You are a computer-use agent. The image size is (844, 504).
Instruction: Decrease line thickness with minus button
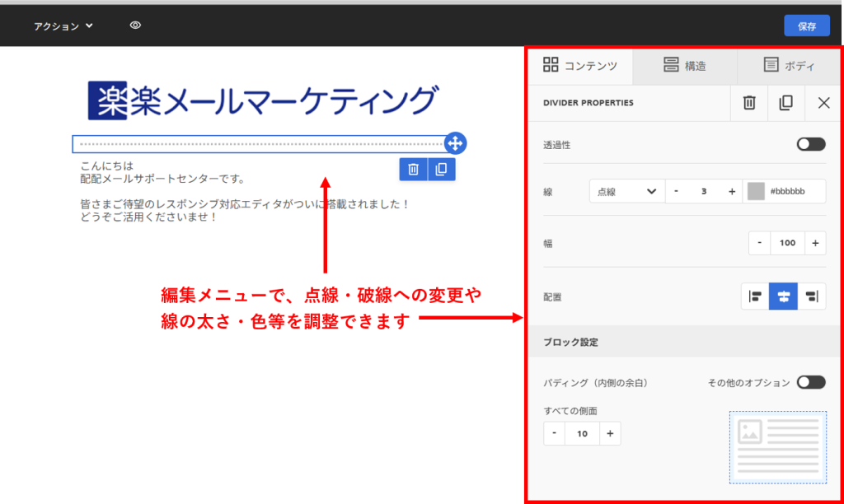(676, 192)
